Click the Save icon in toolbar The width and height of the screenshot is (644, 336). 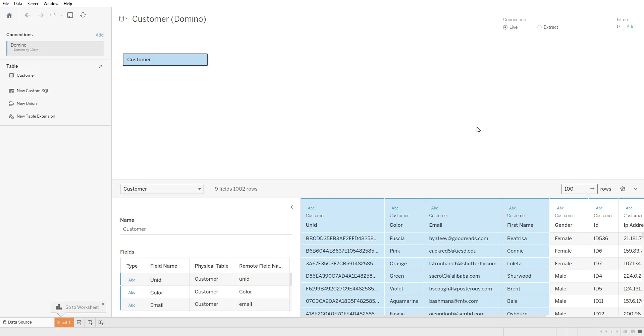70,15
